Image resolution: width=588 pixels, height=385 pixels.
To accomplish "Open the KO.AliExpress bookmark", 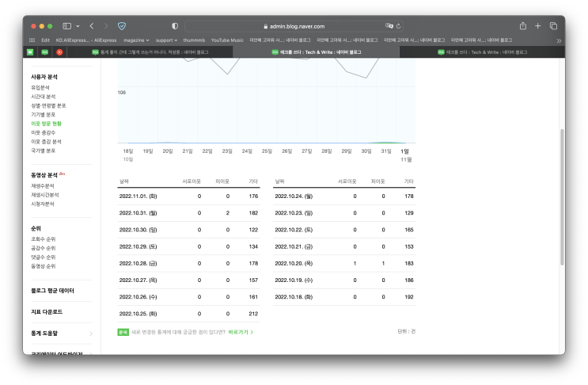I will pyautogui.click(x=86, y=40).
